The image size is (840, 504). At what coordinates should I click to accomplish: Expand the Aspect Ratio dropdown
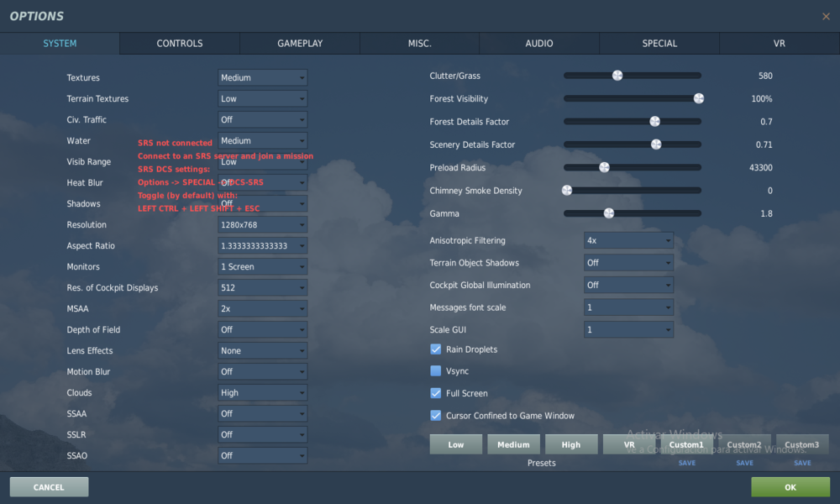pyautogui.click(x=262, y=245)
